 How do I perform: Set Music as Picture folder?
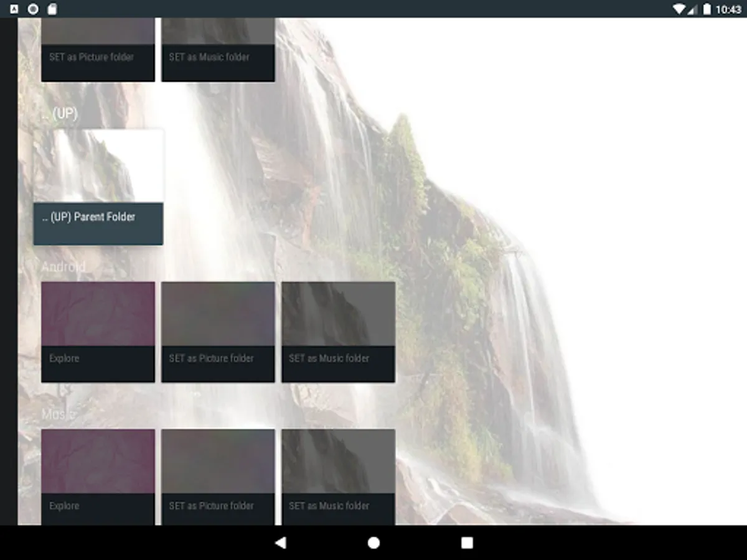point(218,477)
